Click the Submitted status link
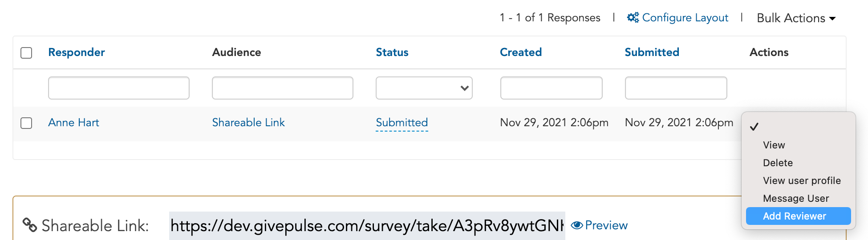 click(402, 123)
